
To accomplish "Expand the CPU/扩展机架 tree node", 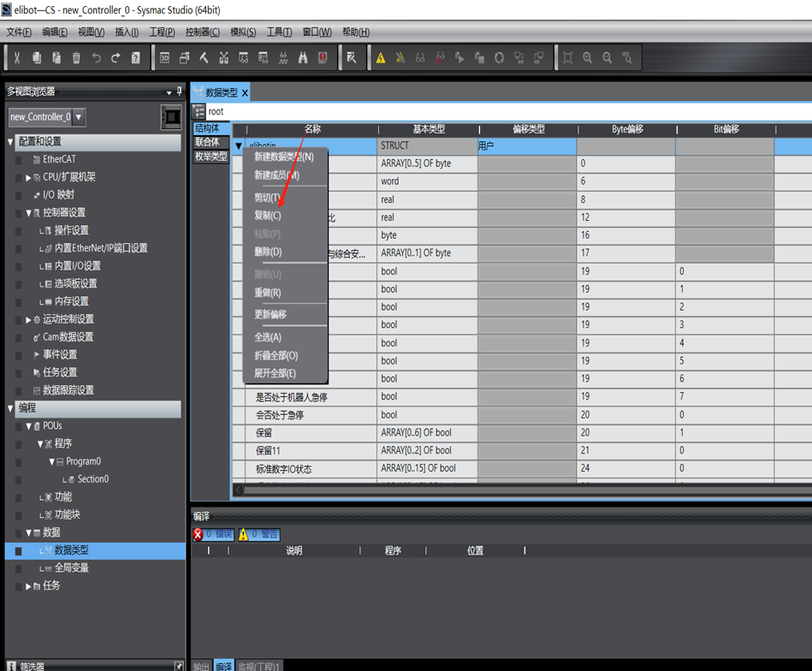I will pyautogui.click(x=28, y=177).
